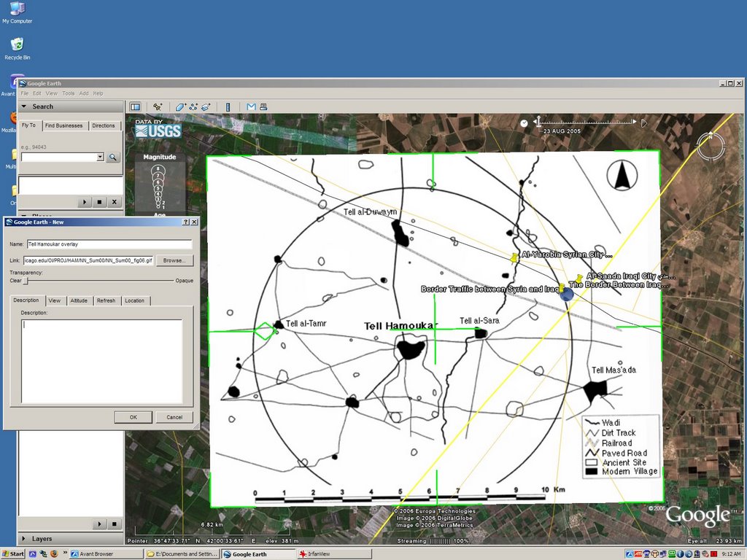This screenshot has height=560, width=747.
Task: Click the Description text area
Action: pyautogui.click(x=101, y=362)
